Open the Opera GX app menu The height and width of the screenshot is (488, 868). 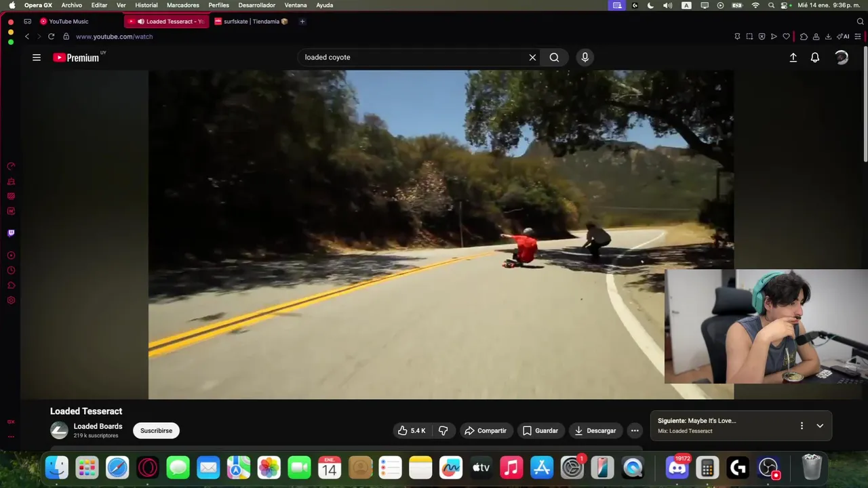[38, 5]
